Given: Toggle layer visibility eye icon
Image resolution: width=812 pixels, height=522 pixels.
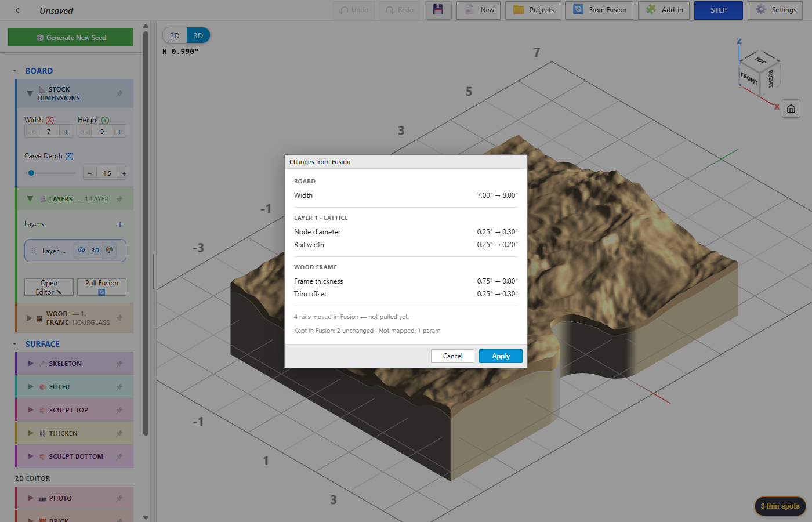Looking at the screenshot, I should click(81, 250).
